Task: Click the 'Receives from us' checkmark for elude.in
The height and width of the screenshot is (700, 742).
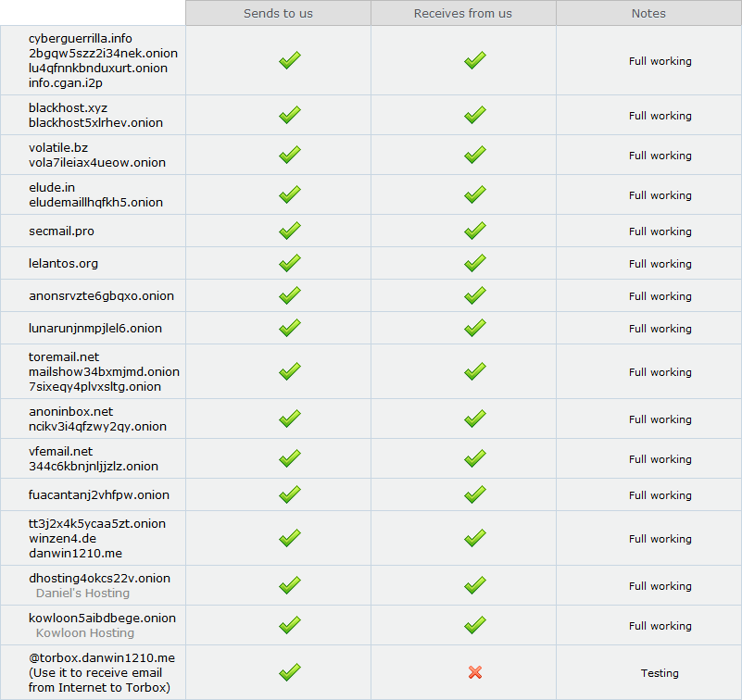Action: 475,195
